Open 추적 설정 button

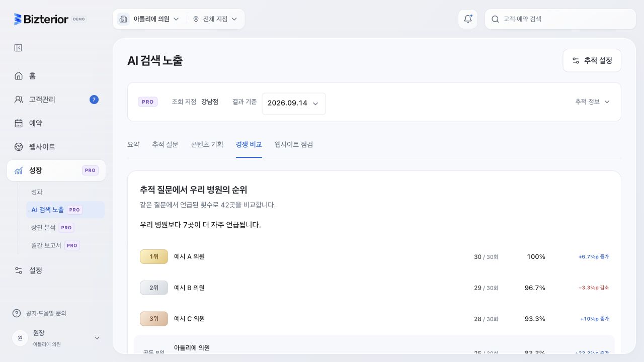point(592,60)
